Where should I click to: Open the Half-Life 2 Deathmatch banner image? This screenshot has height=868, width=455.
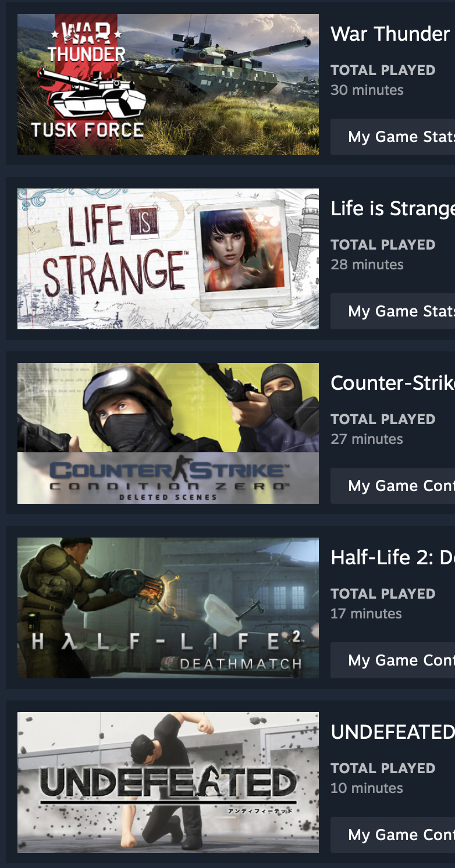pyautogui.click(x=168, y=608)
